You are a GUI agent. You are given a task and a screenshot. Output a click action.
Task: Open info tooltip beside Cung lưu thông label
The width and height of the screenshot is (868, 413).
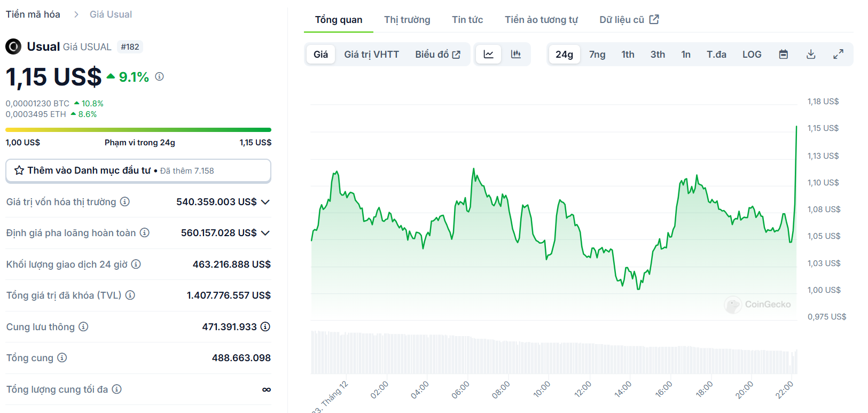click(83, 326)
